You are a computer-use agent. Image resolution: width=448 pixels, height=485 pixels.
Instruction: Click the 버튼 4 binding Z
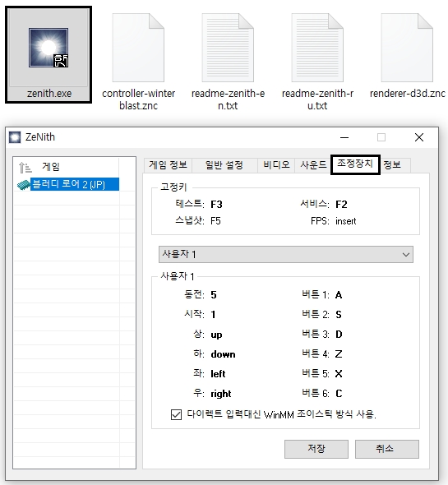(x=339, y=354)
